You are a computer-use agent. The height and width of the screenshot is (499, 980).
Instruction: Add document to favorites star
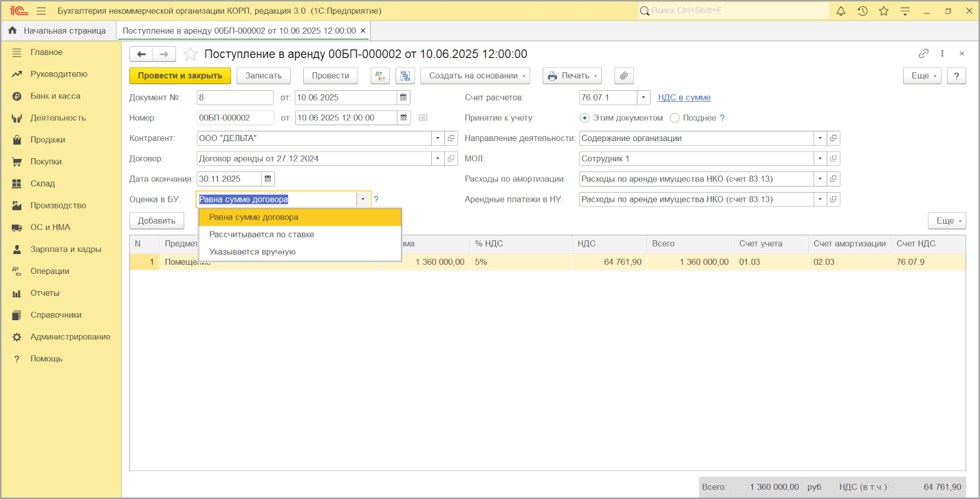tap(190, 54)
